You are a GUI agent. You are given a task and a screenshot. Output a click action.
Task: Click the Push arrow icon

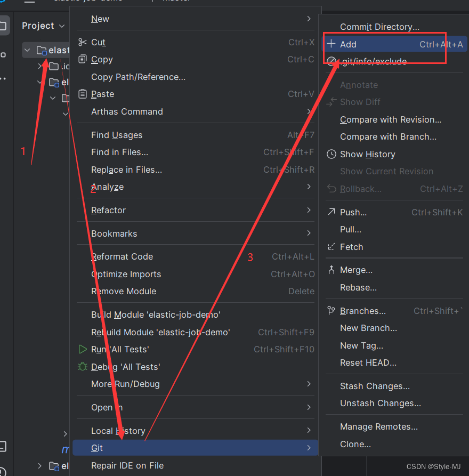point(331,212)
